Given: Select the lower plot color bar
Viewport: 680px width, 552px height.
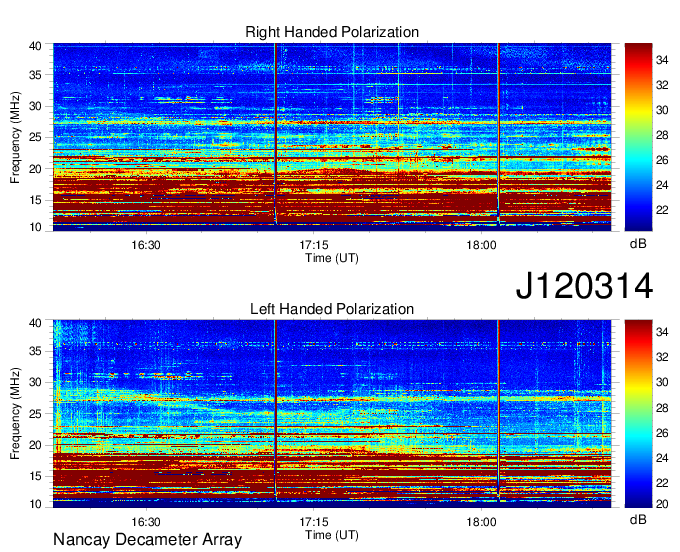Looking at the screenshot, I should coord(638,414).
